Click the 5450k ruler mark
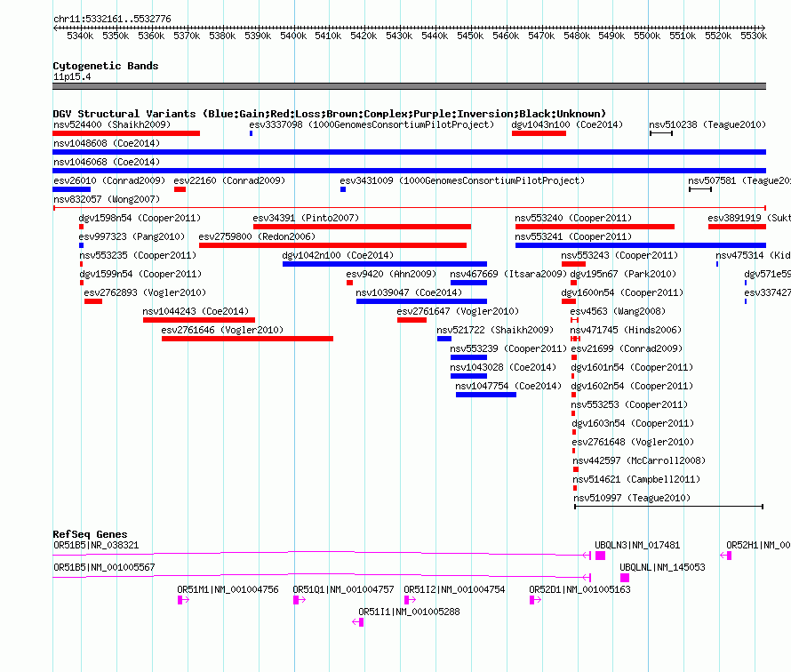Image resolution: width=791 pixels, height=672 pixels. coord(470,36)
